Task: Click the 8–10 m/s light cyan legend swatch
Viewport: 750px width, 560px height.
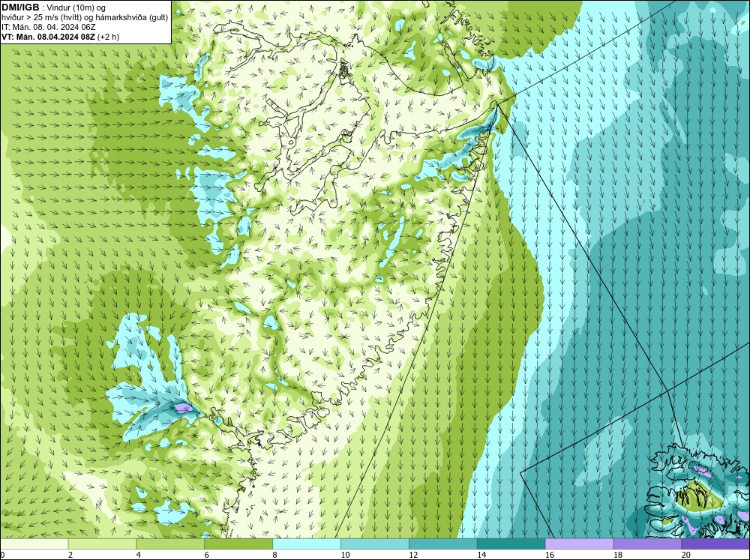Action: tap(307, 544)
